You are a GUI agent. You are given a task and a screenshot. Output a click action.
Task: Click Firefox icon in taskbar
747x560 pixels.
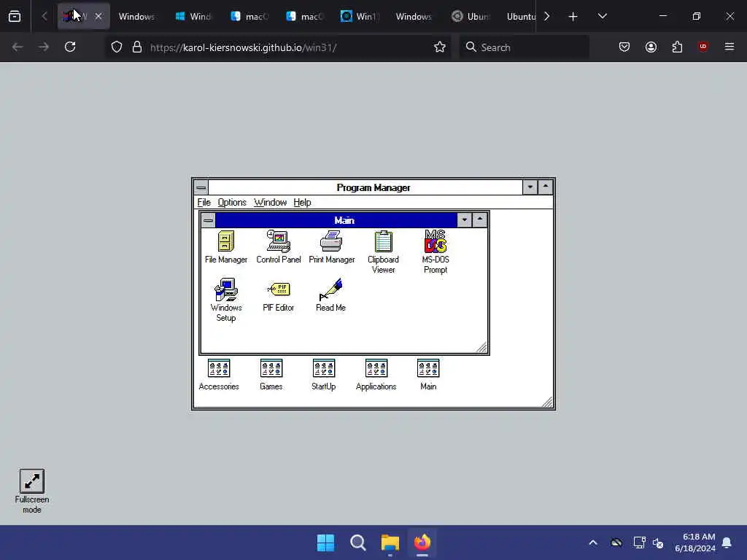click(x=422, y=542)
